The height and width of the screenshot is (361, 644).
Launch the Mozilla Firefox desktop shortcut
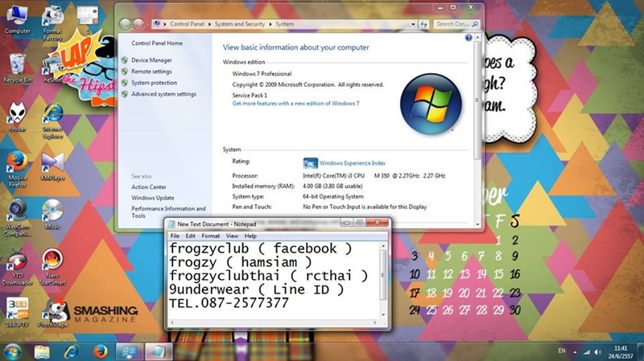(x=17, y=170)
